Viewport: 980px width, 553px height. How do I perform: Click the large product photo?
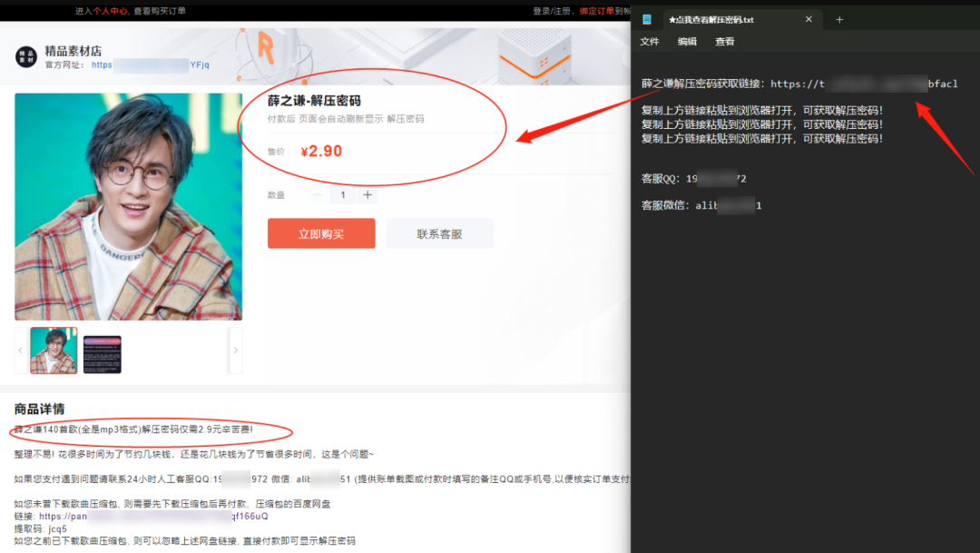point(128,206)
